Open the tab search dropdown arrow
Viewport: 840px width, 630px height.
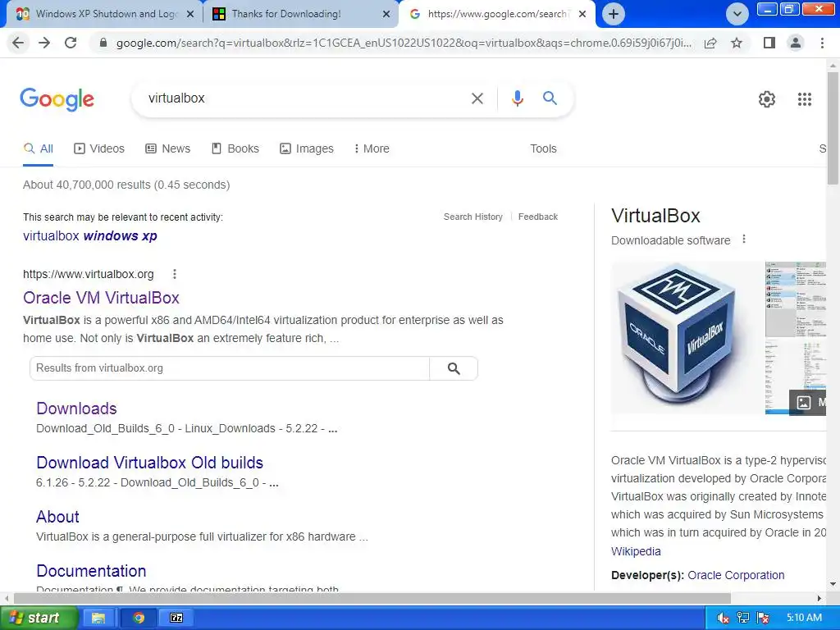tap(737, 14)
